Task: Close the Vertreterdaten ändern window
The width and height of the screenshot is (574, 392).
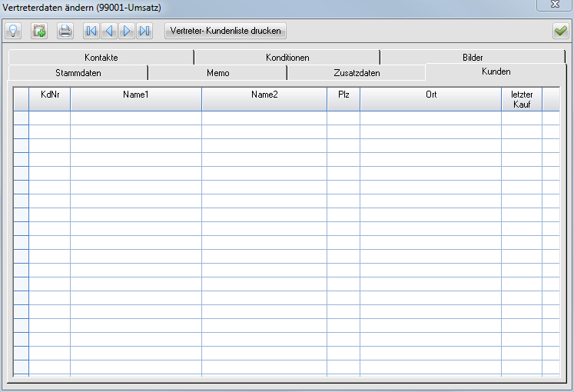Action: pyautogui.click(x=555, y=6)
